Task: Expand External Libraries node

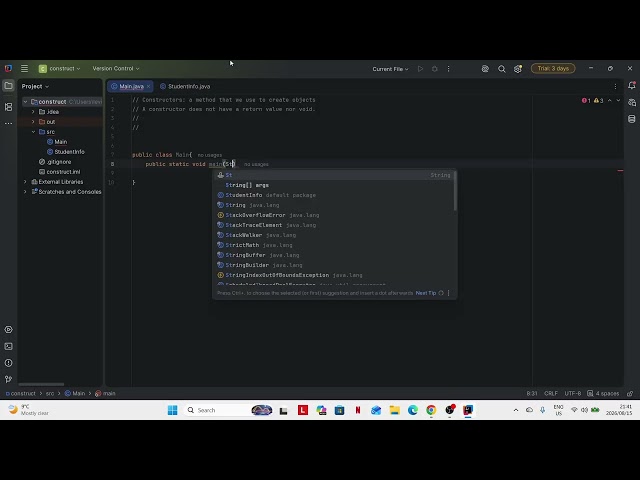Action: pos(25,182)
